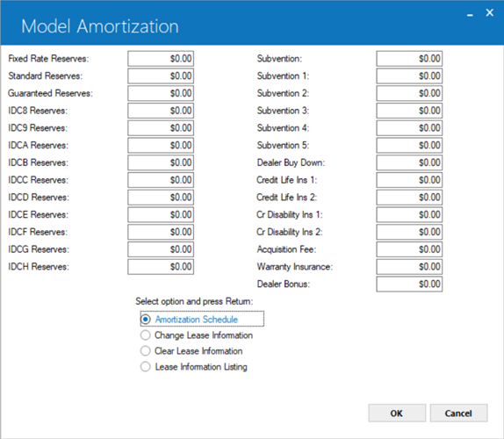Viewport: 504px width, 439px height.
Task: Click the Subvention amount field
Action: (x=409, y=59)
